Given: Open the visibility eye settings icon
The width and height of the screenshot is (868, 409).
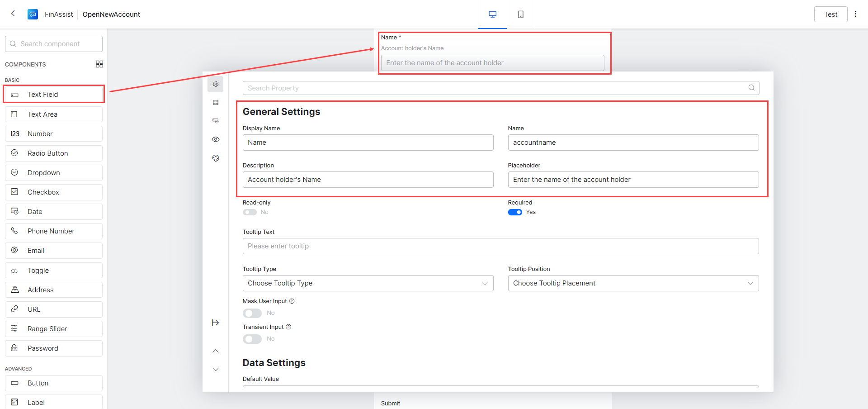Looking at the screenshot, I should point(216,139).
